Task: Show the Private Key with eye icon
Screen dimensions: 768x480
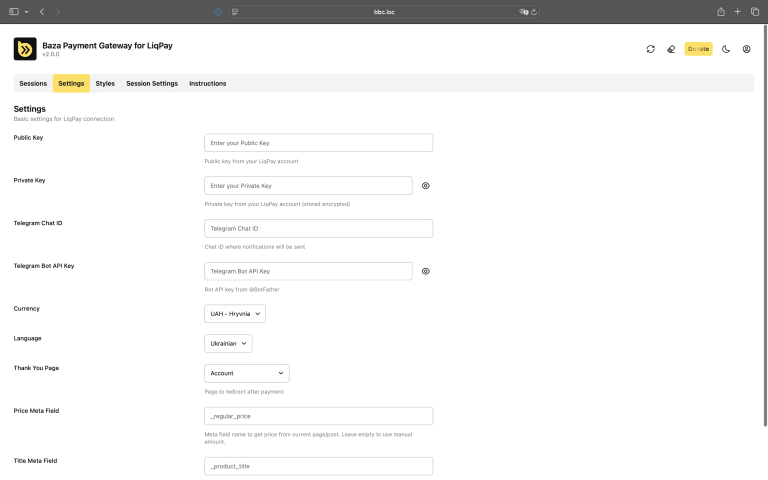Action: point(426,186)
